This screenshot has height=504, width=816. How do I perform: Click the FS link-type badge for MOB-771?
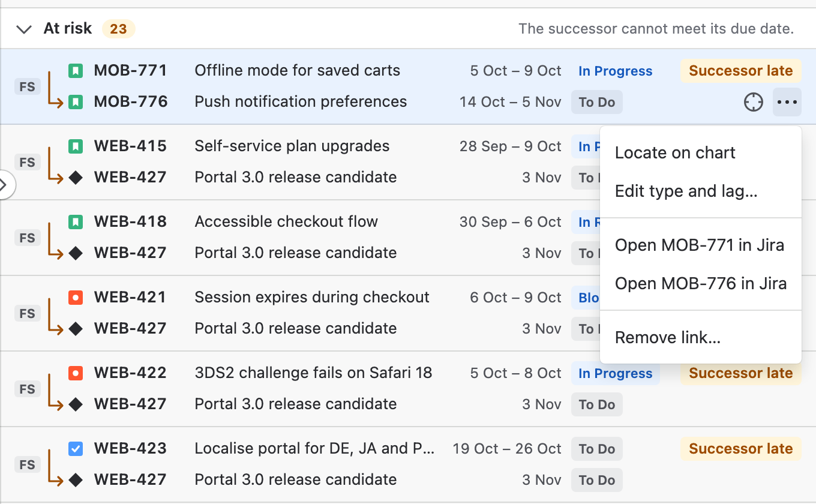(x=28, y=86)
